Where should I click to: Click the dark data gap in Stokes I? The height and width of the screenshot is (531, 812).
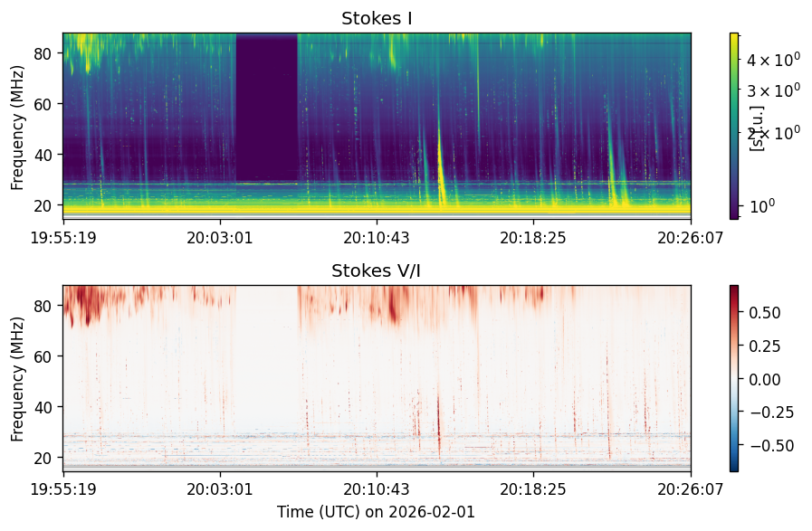[x=267, y=107]
